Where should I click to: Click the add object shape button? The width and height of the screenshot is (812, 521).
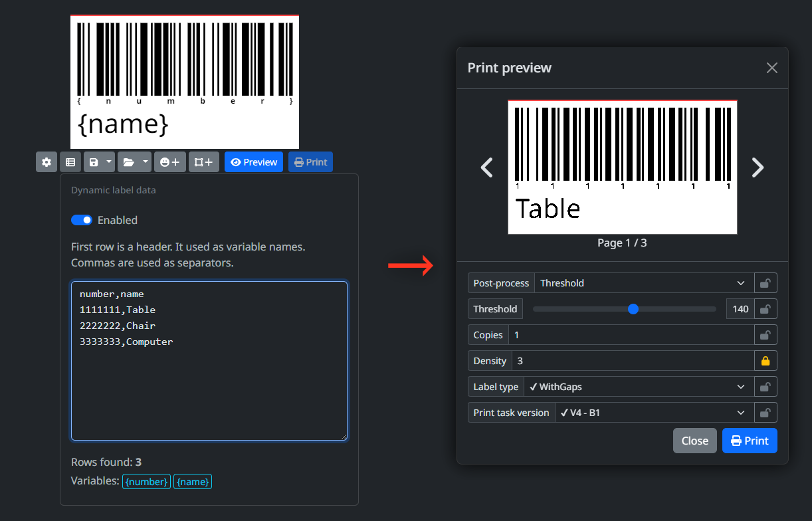[203, 162]
